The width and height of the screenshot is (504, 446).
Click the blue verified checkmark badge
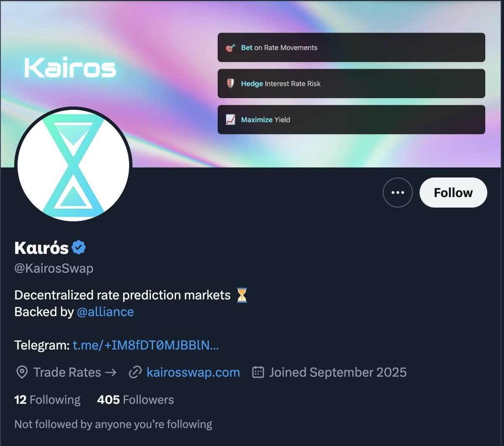pyautogui.click(x=79, y=247)
